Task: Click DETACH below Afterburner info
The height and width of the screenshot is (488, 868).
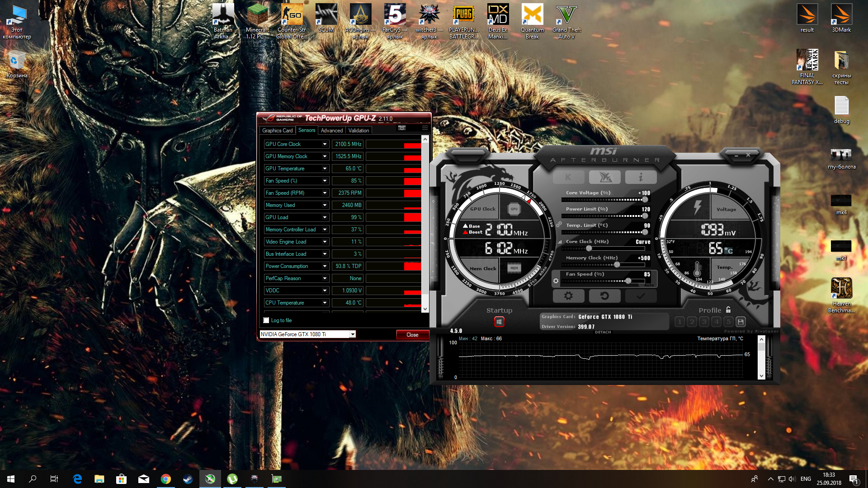Action: click(x=603, y=332)
